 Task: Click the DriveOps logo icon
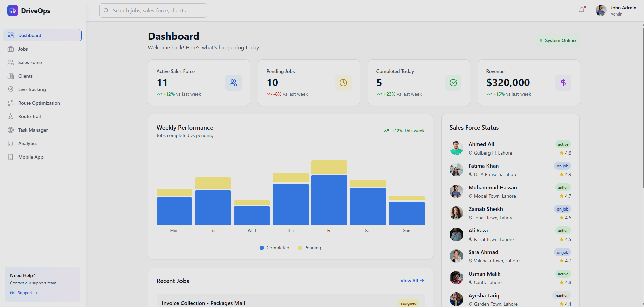pos(13,10)
